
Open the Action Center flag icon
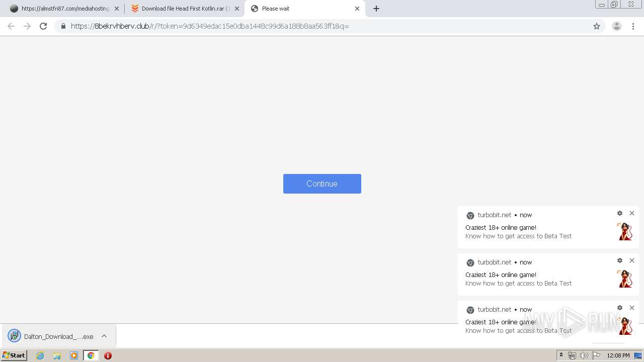point(596,355)
